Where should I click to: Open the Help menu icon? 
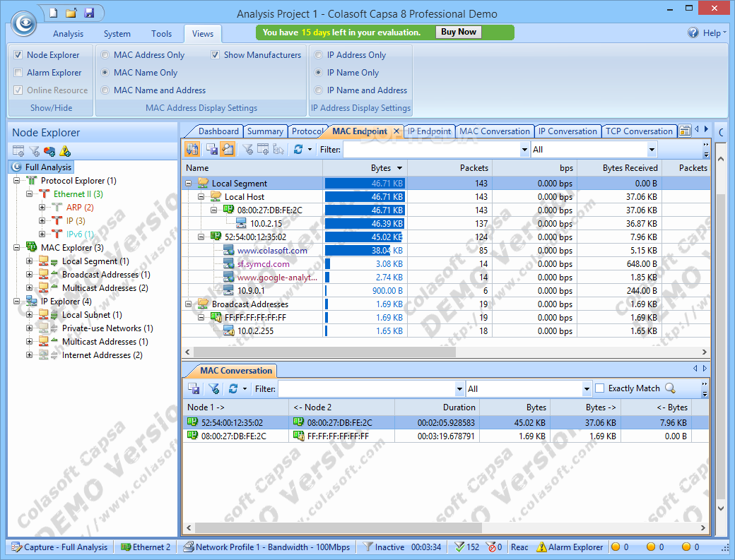point(693,32)
